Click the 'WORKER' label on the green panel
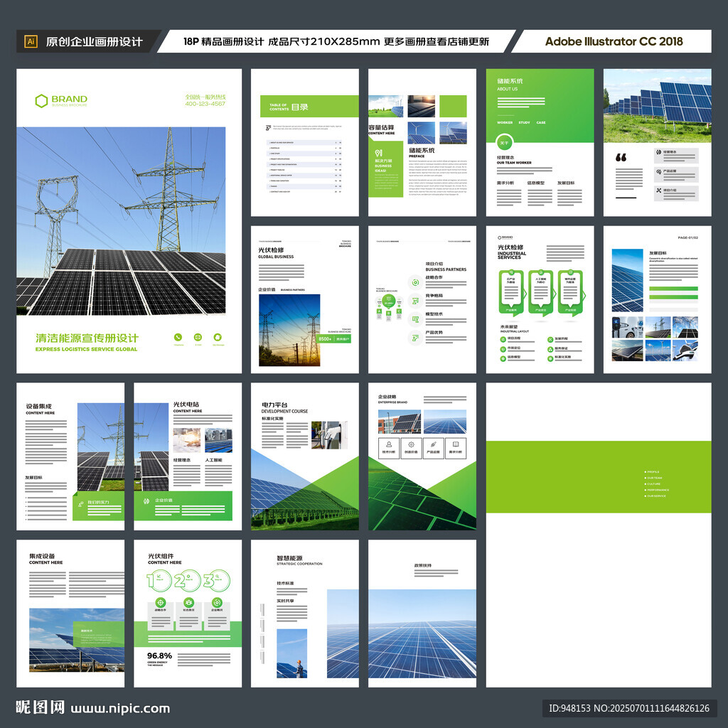This screenshot has width=728, height=728. coord(505,122)
